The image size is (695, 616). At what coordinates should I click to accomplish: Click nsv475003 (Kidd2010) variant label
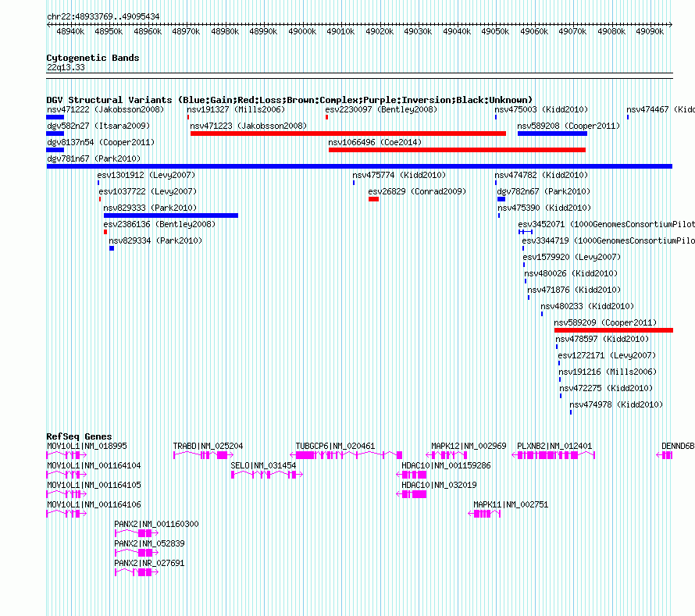[541, 109]
